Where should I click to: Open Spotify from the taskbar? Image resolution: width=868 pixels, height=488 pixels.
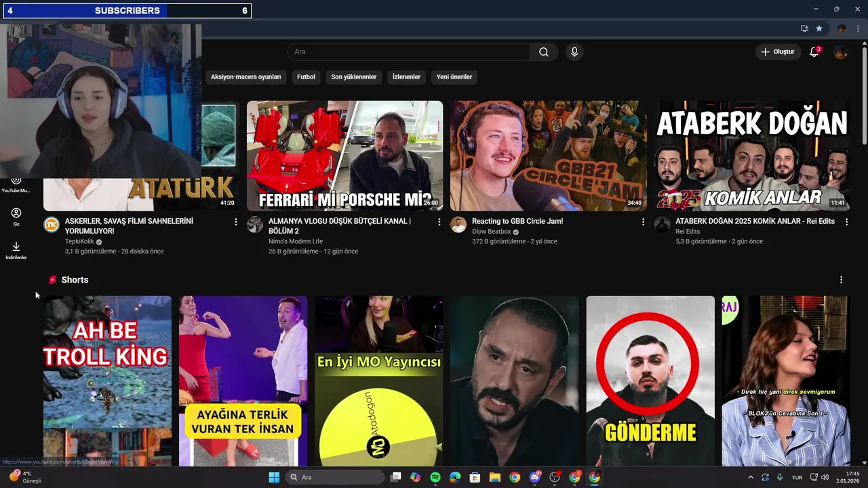point(435,477)
